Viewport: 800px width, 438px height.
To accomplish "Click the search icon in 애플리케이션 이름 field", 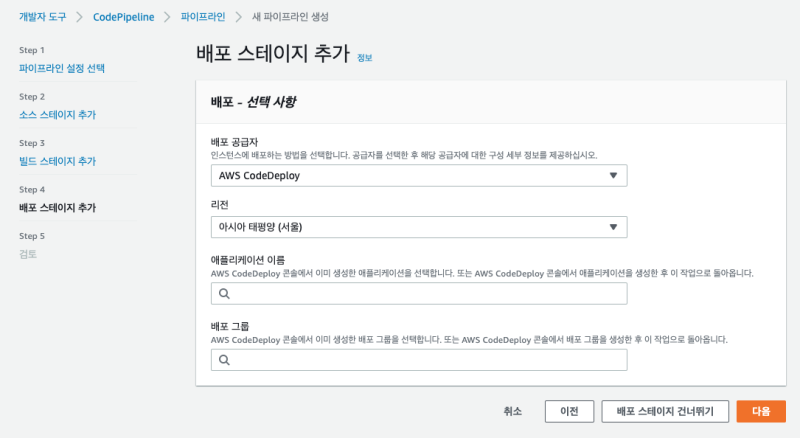I will click(224, 294).
